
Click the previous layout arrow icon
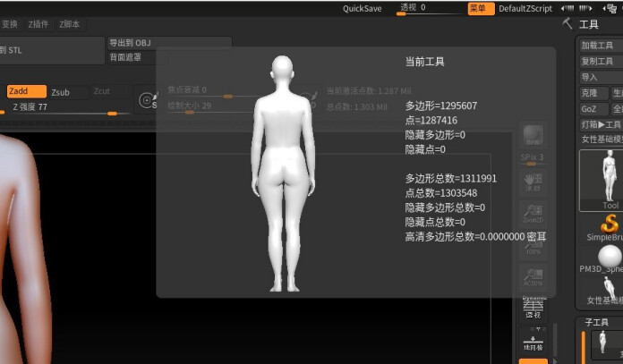tap(568, 8)
